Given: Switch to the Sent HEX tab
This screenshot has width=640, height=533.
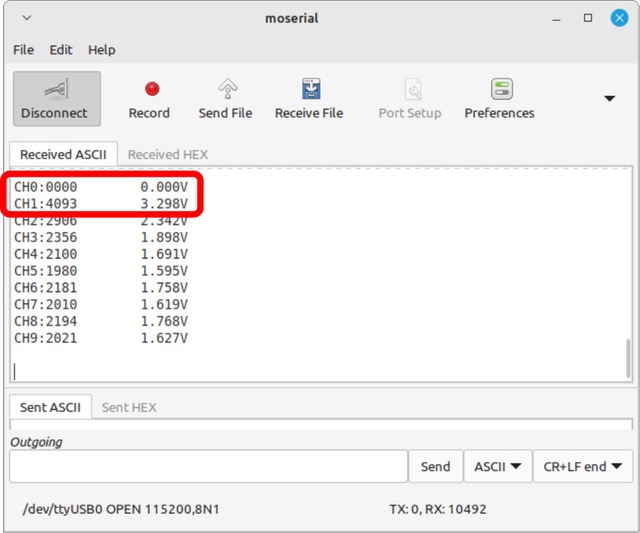Looking at the screenshot, I should point(129,408).
